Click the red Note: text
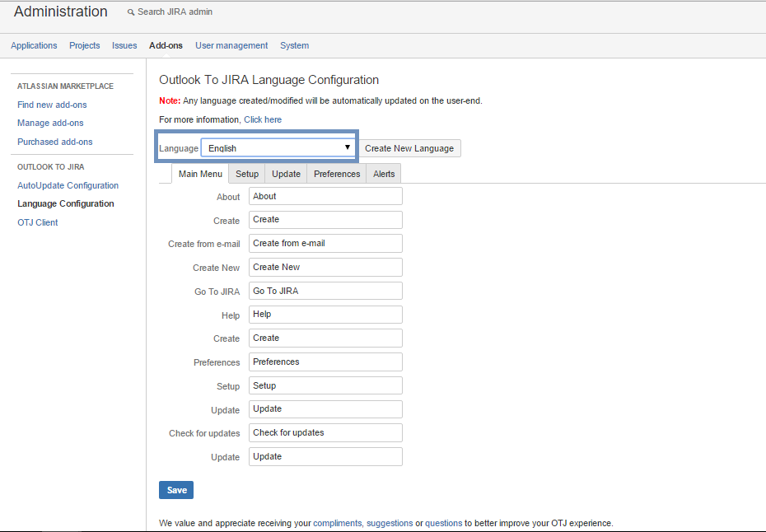The width and height of the screenshot is (766, 532). pos(170,100)
